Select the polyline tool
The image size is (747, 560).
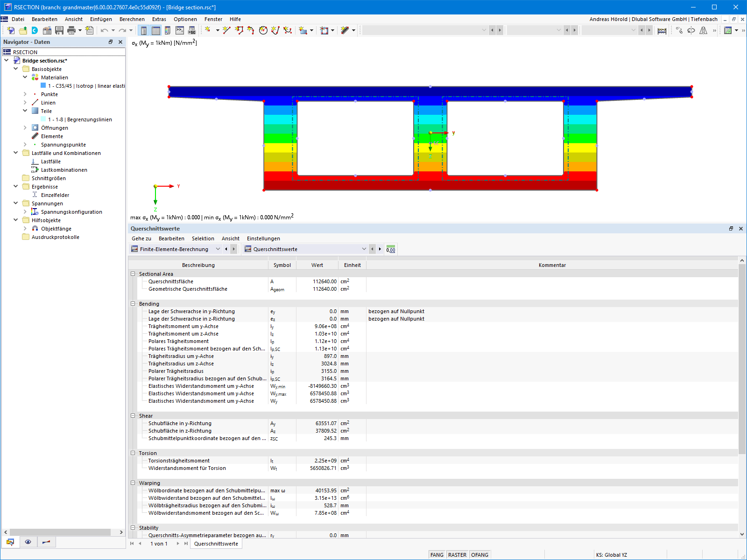click(239, 30)
